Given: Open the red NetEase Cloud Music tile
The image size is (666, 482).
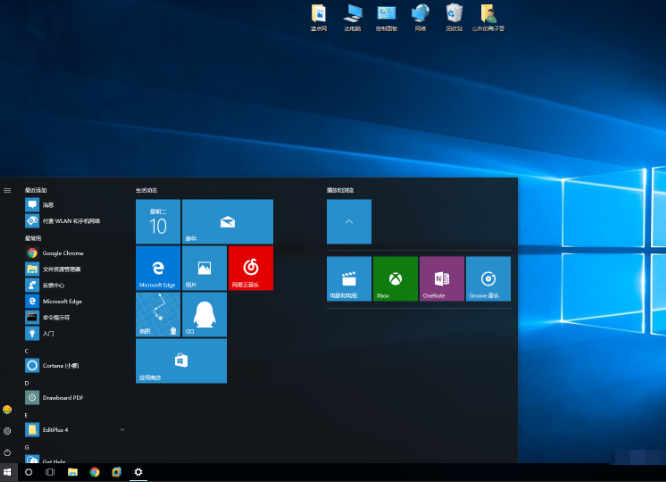Looking at the screenshot, I should pyautogui.click(x=250, y=268).
